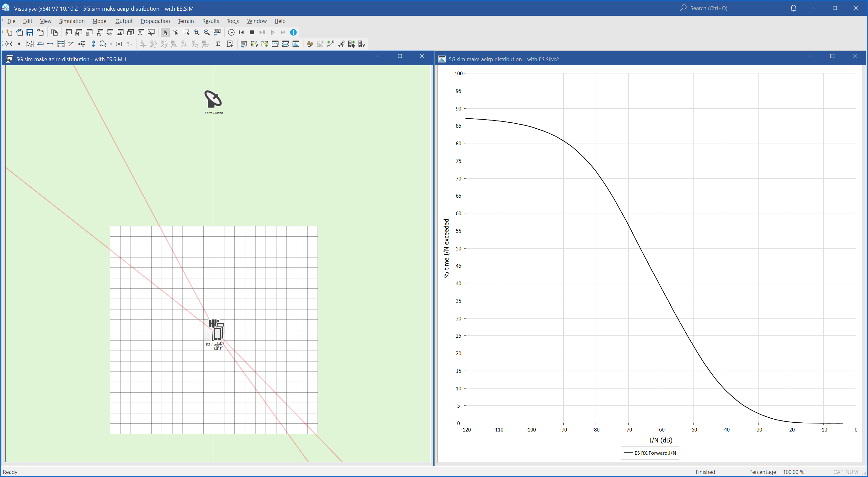Click the New simulation file icon

pyautogui.click(x=9, y=32)
